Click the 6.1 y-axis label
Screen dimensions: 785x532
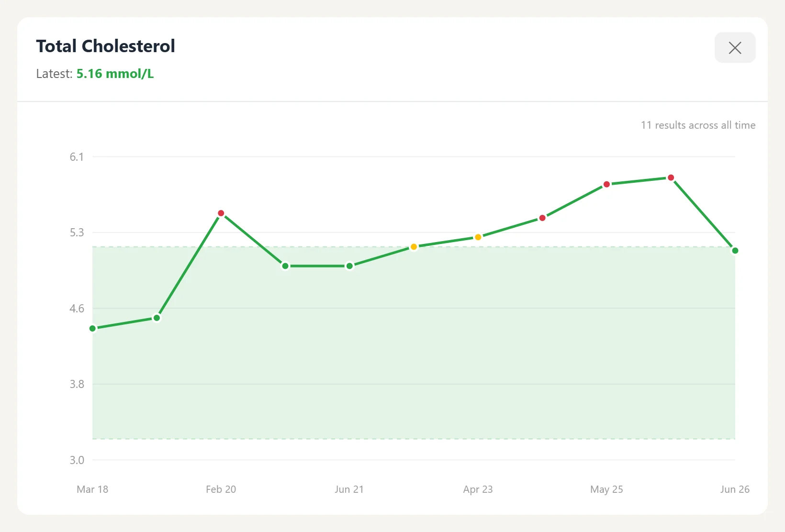click(x=77, y=157)
